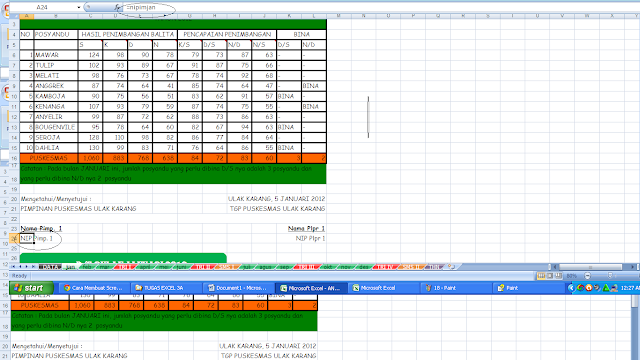Open the TRI IV sheet tab
The width and height of the screenshot is (640, 360).
pyautogui.click(x=384, y=267)
